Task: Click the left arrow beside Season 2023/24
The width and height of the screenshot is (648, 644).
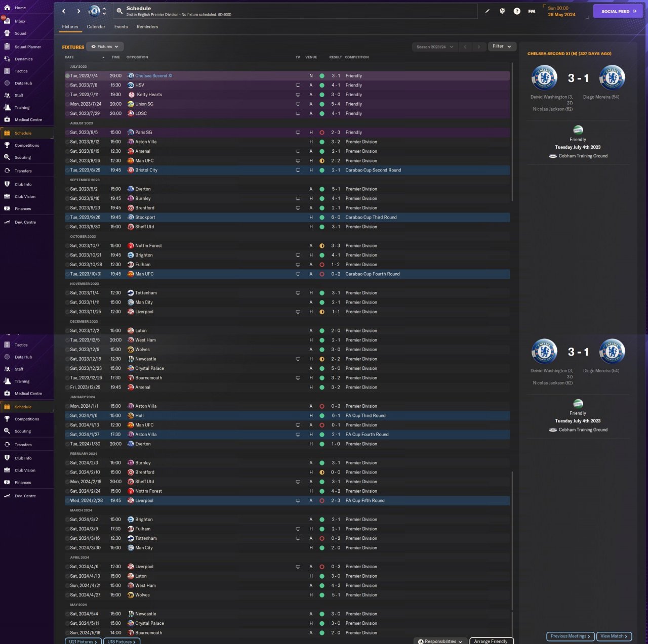Action: click(x=465, y=47)
